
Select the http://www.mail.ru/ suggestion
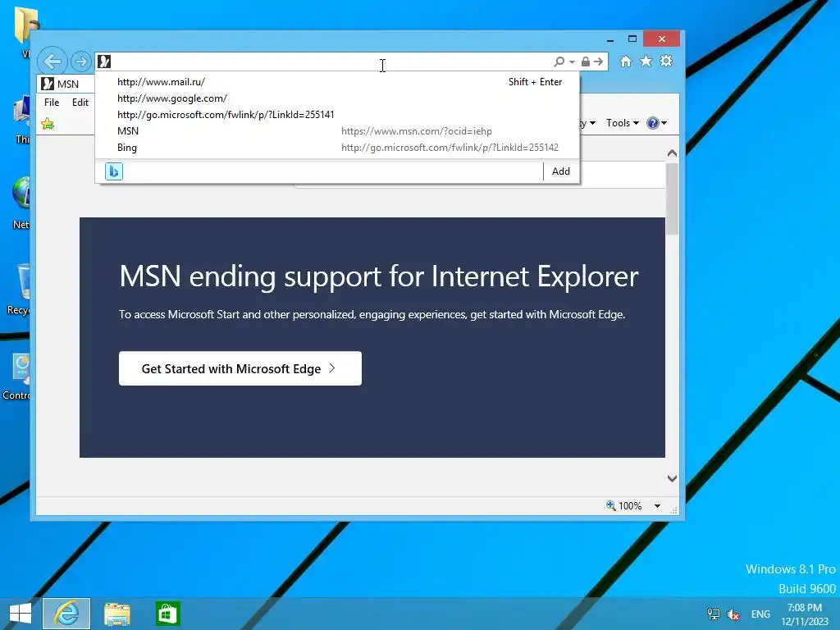(337, 82)
